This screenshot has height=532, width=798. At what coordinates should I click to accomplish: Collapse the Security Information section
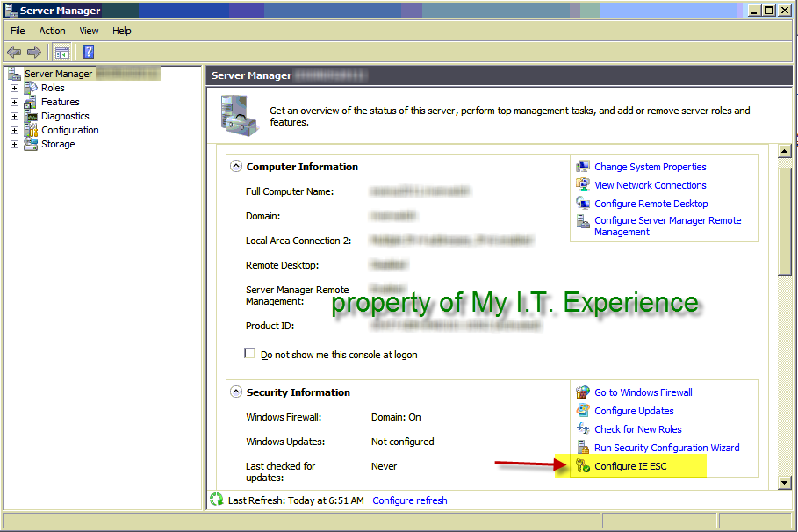pyautogui.click(x=235, y=392)
